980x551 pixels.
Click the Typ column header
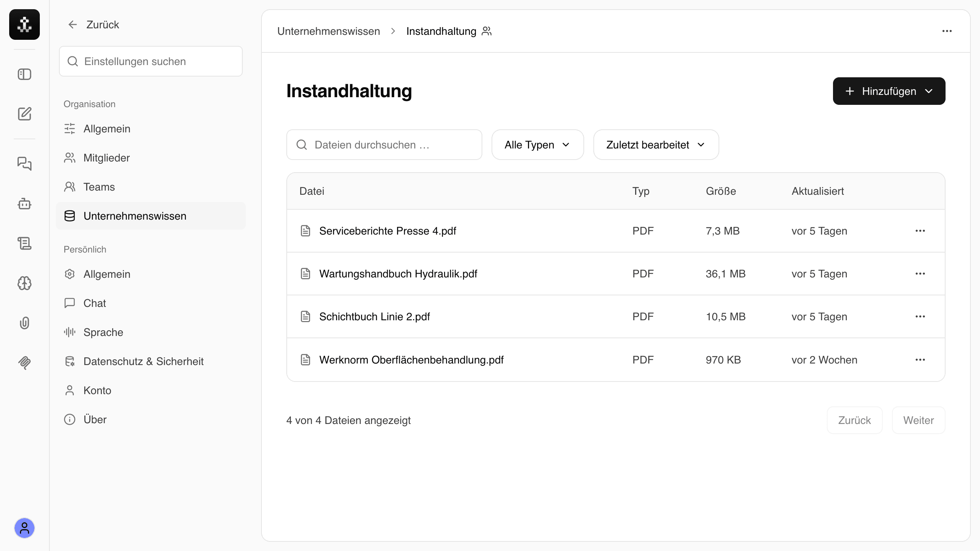pyautogui.click(x=641, y=191)
